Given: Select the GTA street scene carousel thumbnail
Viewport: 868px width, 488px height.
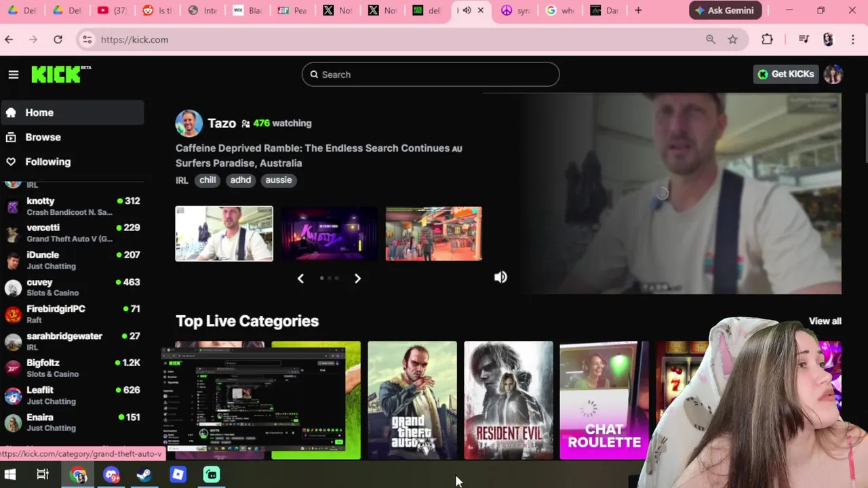Looking at the screenshot, I should (x=434, y=234).
